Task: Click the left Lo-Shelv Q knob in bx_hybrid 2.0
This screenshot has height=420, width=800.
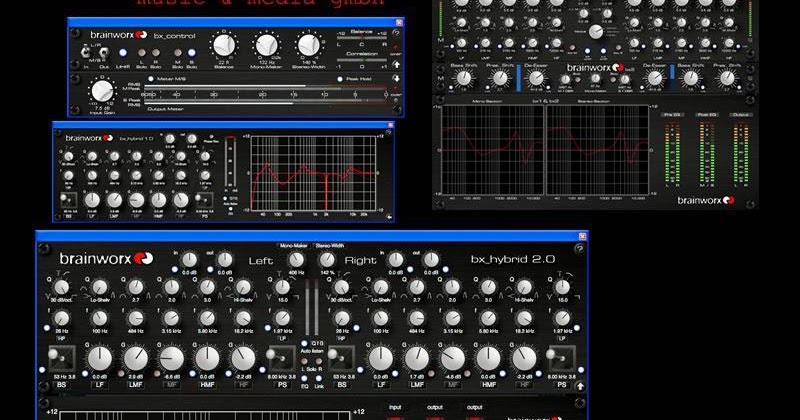Action: click(100, 287)
